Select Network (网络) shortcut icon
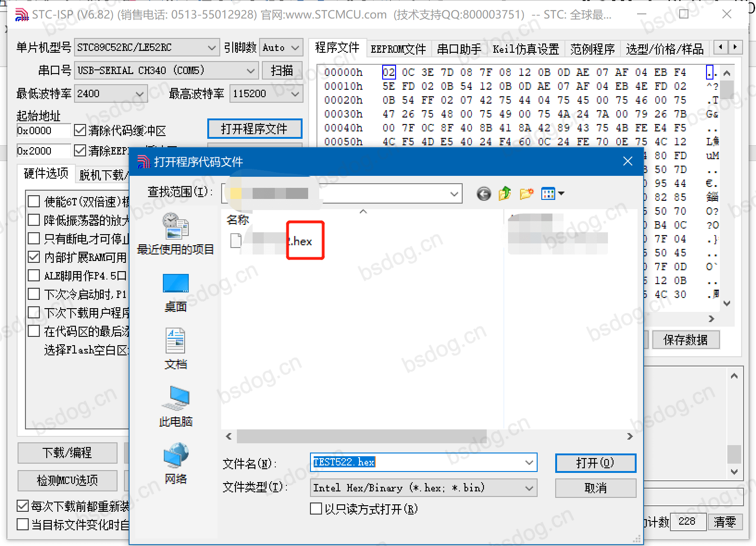This screenshot has height=546, width=756. coord(176,464)
